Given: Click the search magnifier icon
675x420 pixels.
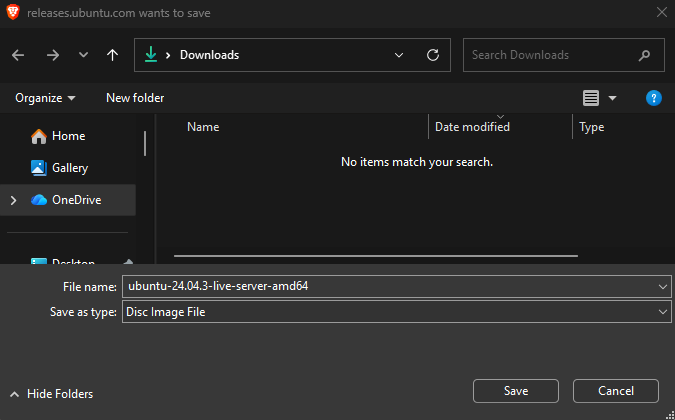Looking at the screenshot, I should [x=644, y=55].
